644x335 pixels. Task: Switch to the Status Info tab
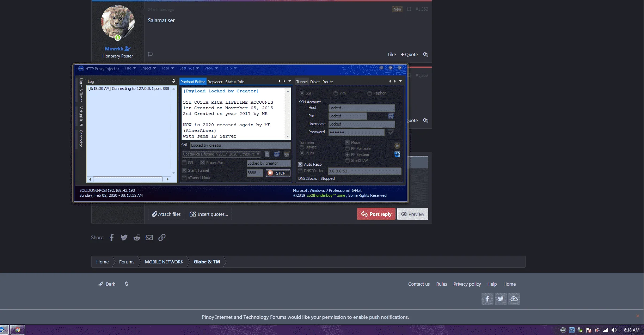click(x=235, y=82)
